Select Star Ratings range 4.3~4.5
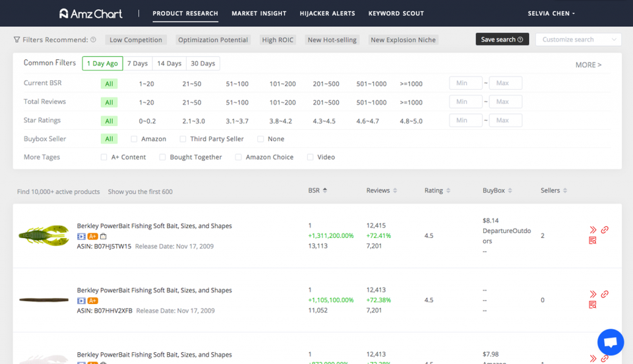 click(x=324, y=121)
